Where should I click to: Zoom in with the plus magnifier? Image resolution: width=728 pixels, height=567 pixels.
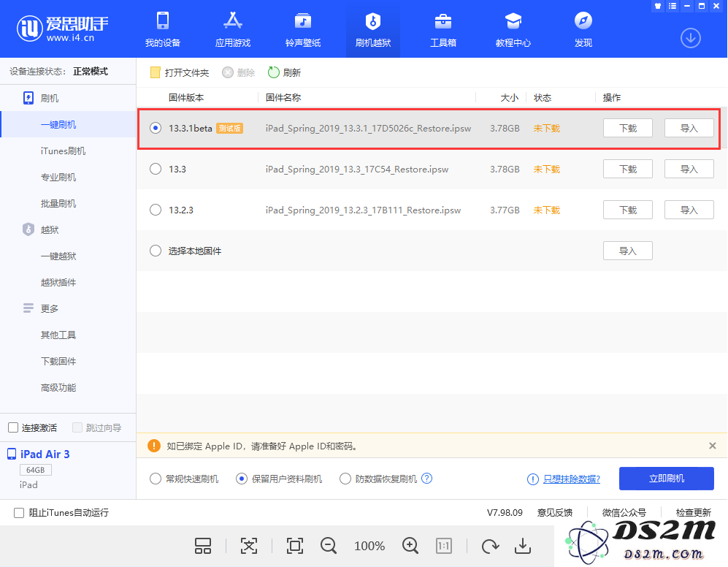pyautogui.click(x=410, y=546)
